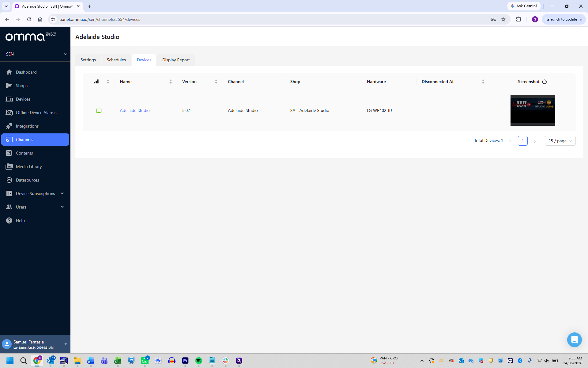Close the Adelaide Studio browser tab

pos(78,6)
